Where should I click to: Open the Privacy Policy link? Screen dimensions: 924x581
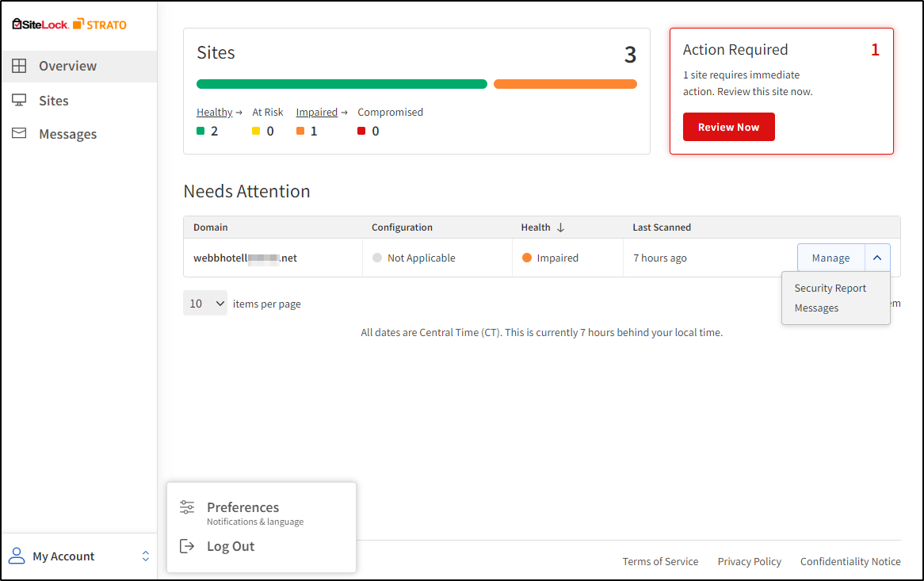click(x=749, y=561)
